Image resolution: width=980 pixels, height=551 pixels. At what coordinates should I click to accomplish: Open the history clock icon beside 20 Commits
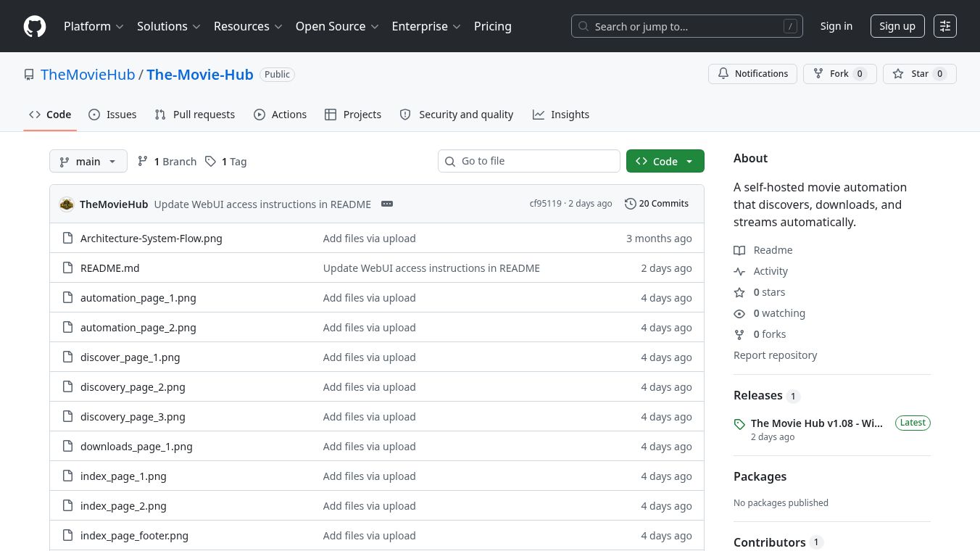point(631,204)
